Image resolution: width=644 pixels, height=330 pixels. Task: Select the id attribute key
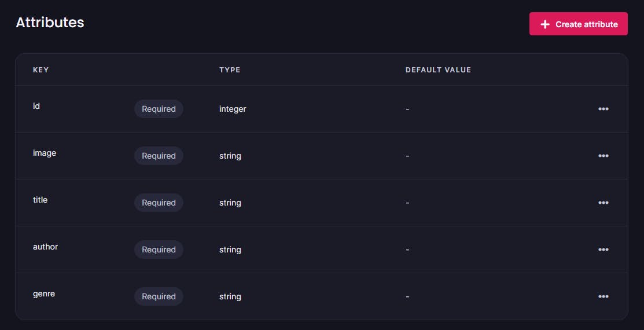point(36,107)
